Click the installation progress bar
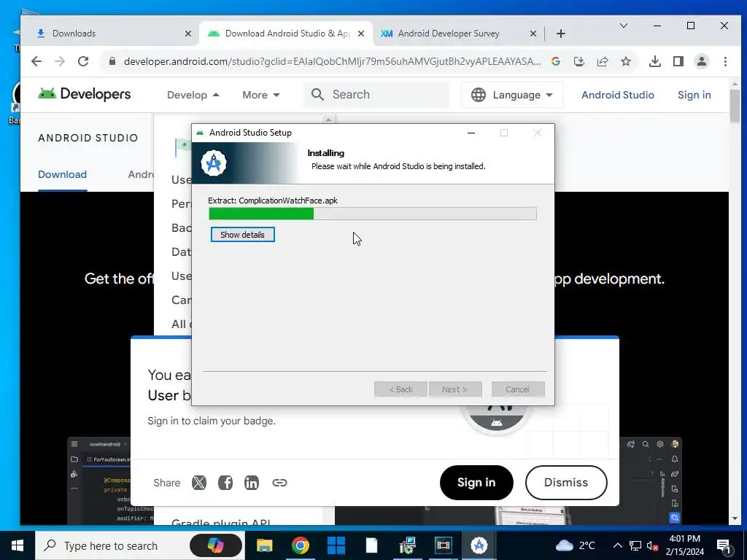The width and height of the screenshot is (747, 560). point(373,214)
